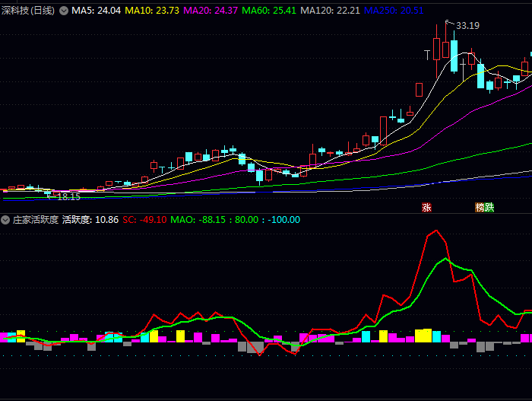This screenshot has width=532, height=401.
Task: Click the green MA60: 25.41 label
Action: point(269,11)
